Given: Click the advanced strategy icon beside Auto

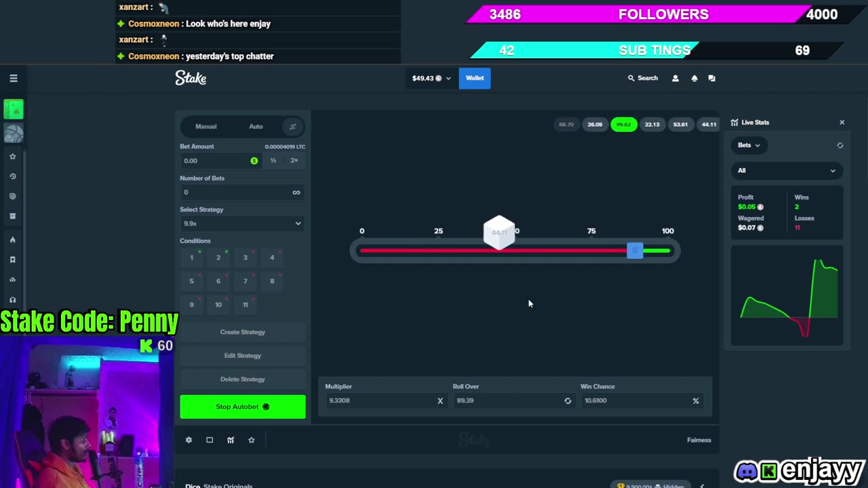Looking at the screenshot, I should tap(292, 127).
